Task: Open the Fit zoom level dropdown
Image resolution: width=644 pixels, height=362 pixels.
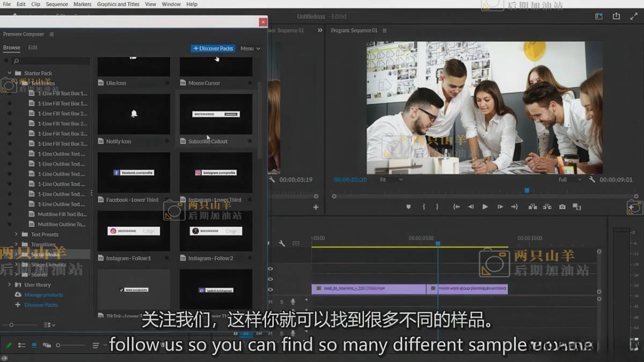Action: pos(391,180)
